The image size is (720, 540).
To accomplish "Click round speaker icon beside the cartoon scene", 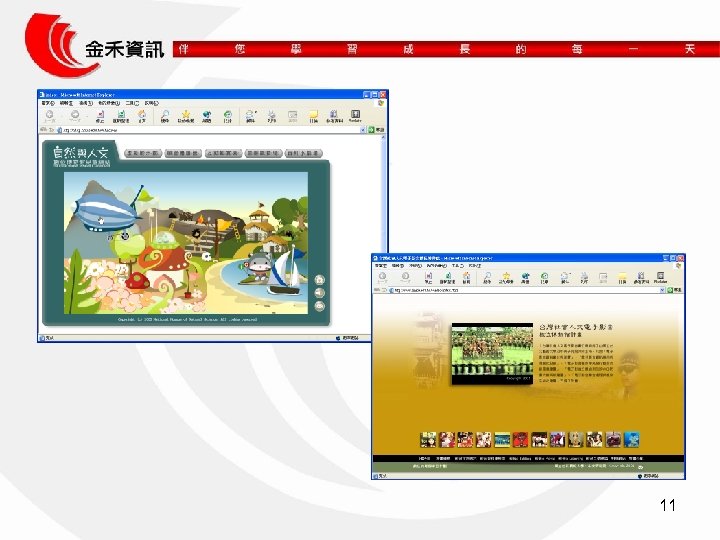I will [320, 292].
